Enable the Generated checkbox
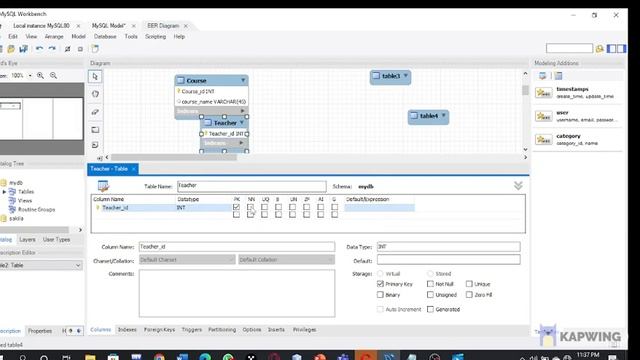This screenshot has height=360, width=640. coord(430,309)
